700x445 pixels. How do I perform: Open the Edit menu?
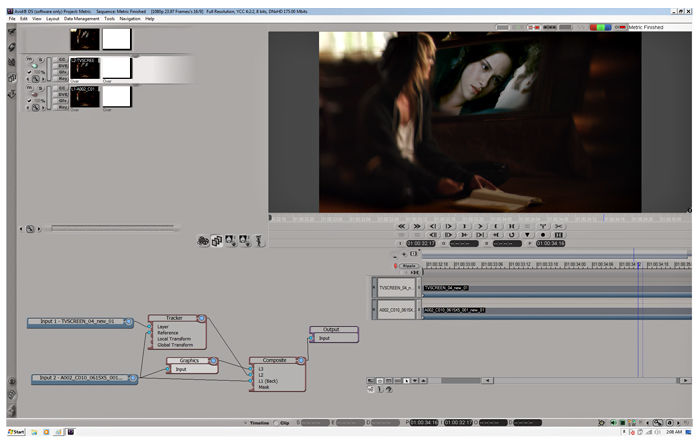24,19
